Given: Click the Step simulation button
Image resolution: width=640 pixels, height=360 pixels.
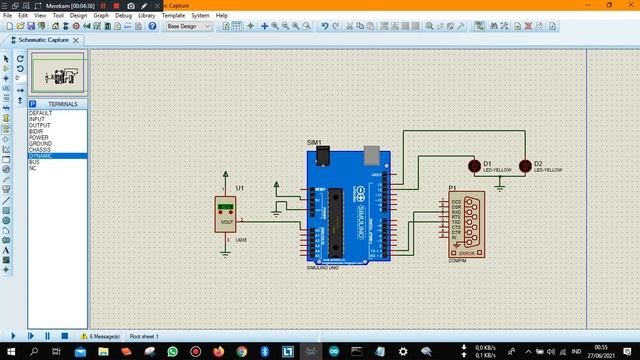Looking at the screenshot, I should pyautogui.click(x=31, y=336).
